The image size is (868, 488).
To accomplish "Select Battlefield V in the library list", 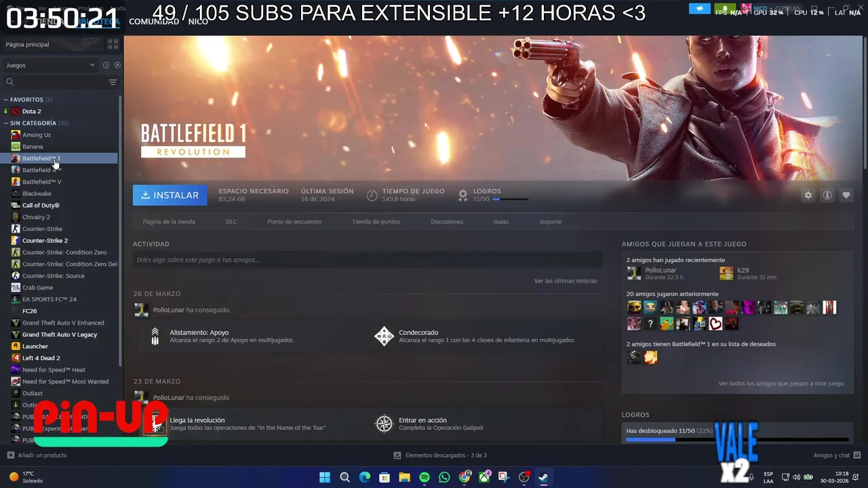I will click(x=60, y=182).
